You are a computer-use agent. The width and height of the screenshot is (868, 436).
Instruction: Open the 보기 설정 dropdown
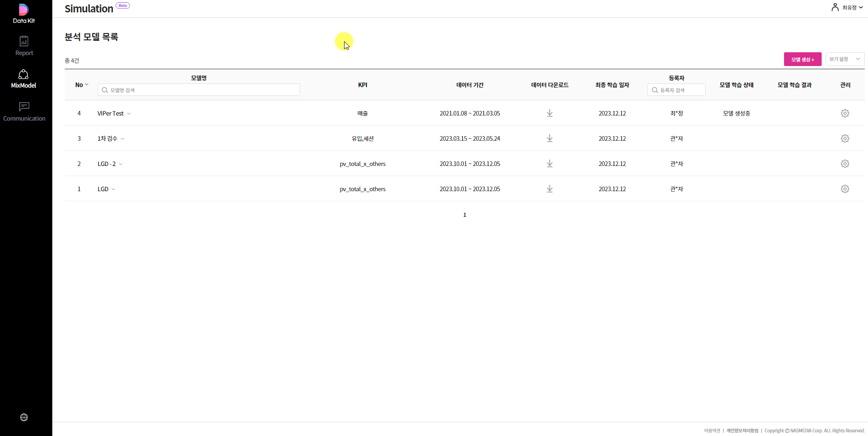coord(845,59)
